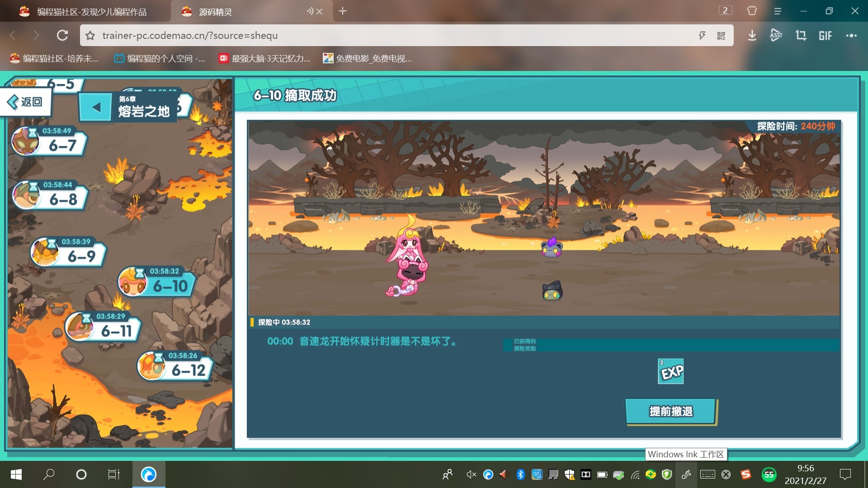
Task: Open the browser main menu
Action: (778, 11)
